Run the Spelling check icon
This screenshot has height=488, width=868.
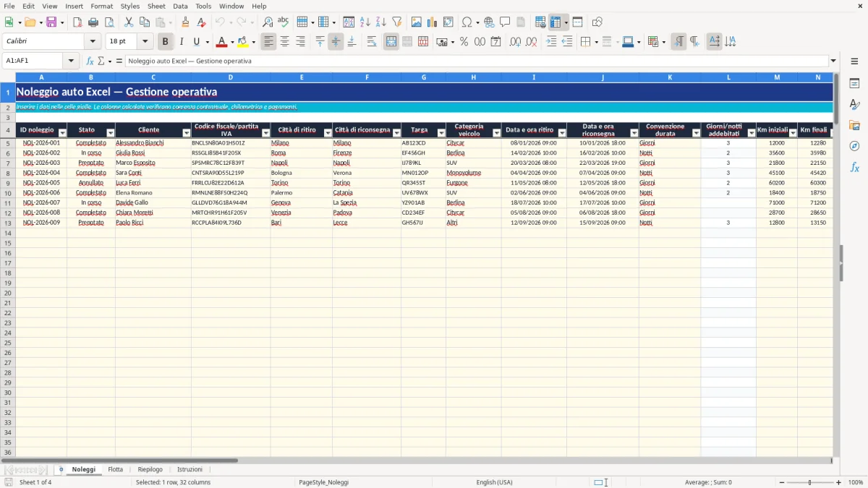tap(284, 22)
